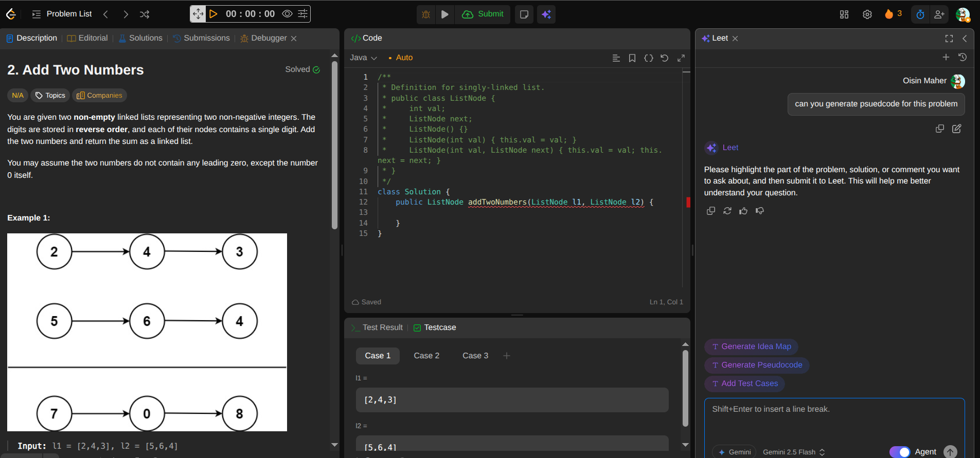Reset code to default with revert icon

click(x=665, y=58)
